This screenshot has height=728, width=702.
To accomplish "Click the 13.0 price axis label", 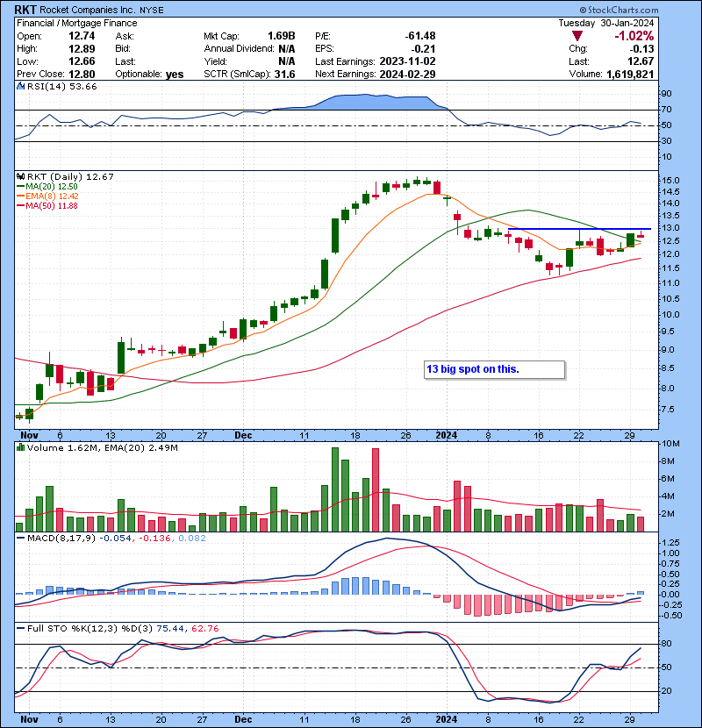I will tap(671, 228).
